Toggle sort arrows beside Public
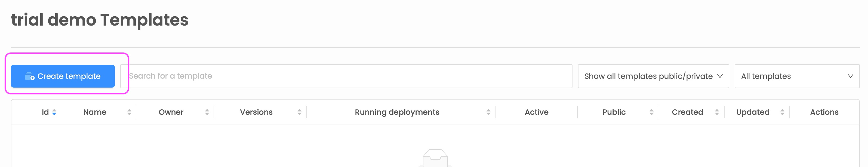The height and width of the screenshot is (167, 868). pos(651,112)
